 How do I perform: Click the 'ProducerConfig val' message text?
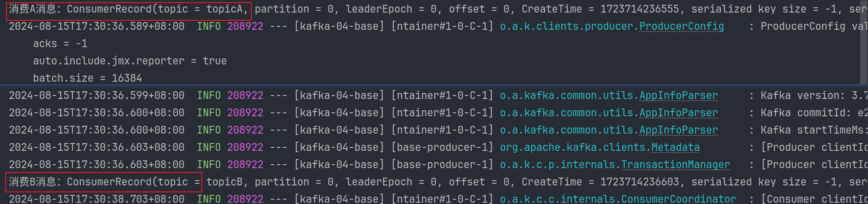click(814, 26)
